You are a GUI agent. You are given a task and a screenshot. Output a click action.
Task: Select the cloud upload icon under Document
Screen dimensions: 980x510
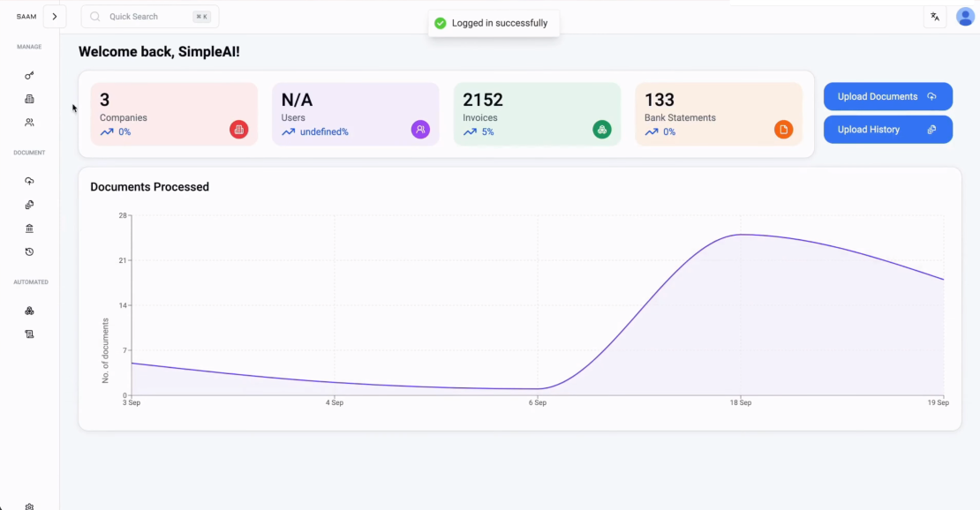click(29, 180)
